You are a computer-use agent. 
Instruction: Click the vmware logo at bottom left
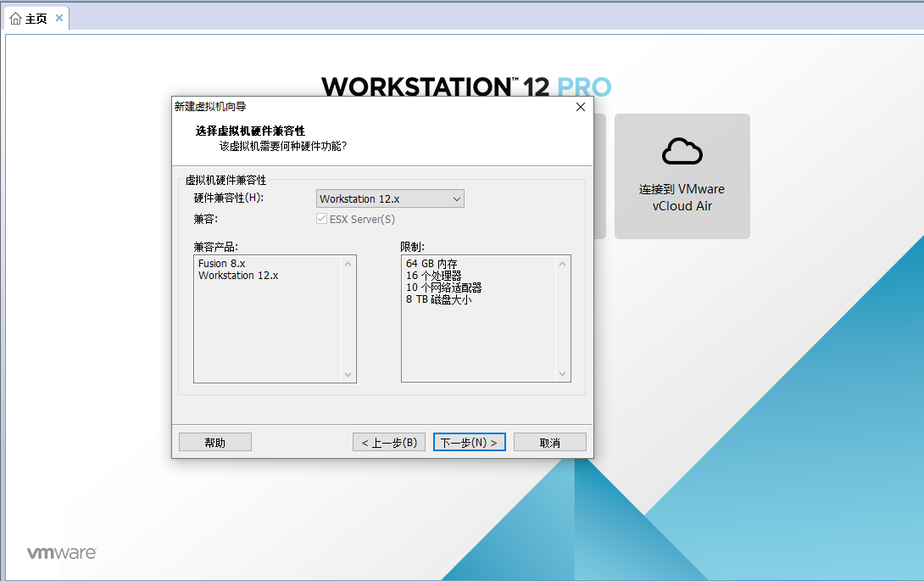click(x=61, y=553)
